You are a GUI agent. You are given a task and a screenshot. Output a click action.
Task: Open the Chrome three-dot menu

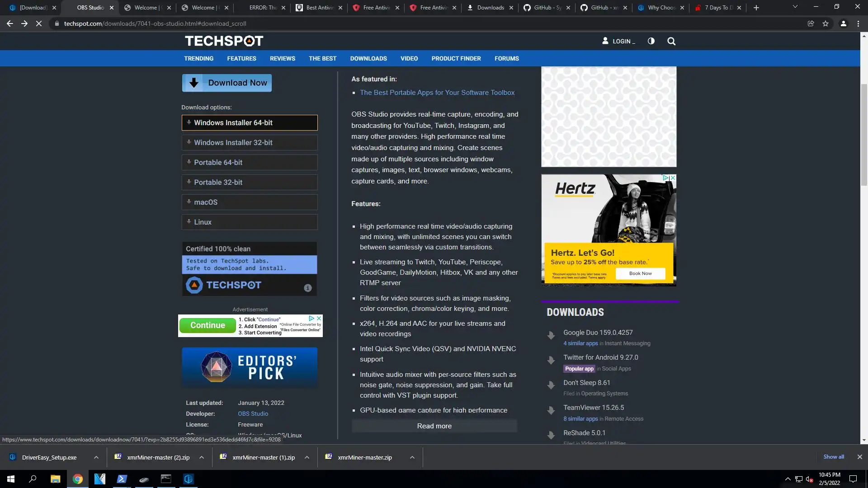pyautogui.click(x=858, y=23)
